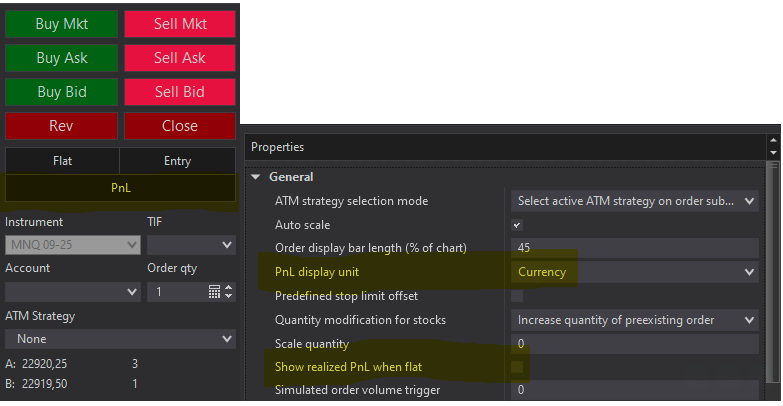Click the Buy Bid button
Image resolution: width=783 pixels, height=406 pixels.
[61, 92]
